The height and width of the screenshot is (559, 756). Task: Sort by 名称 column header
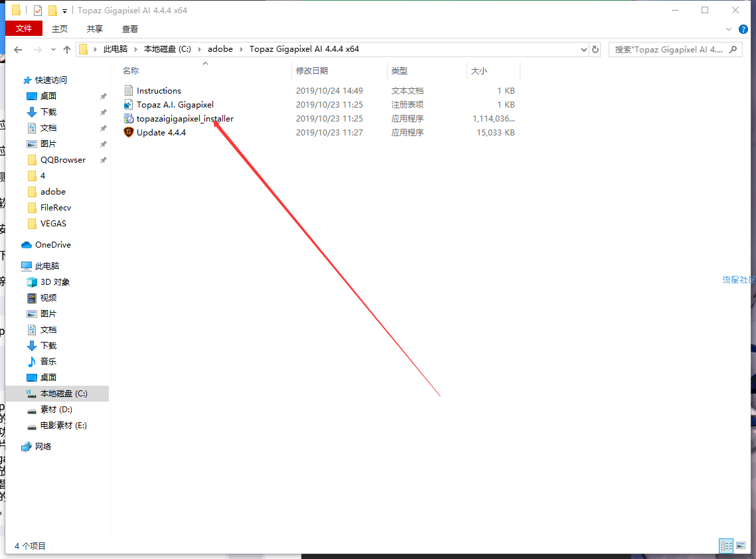point(131,71)
